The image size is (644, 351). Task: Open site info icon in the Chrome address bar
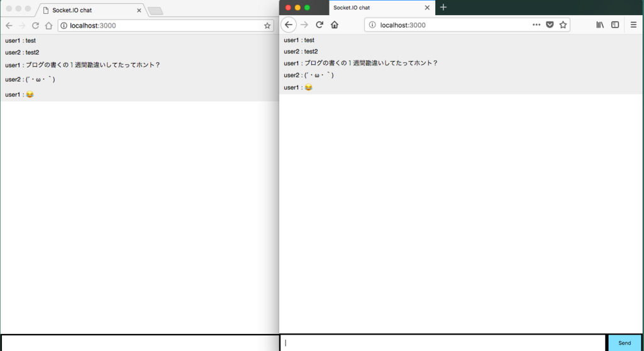(x=64, y=26)
